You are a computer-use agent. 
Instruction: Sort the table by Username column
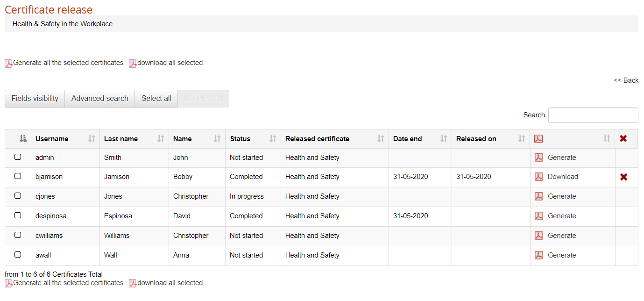click(51, 138)
